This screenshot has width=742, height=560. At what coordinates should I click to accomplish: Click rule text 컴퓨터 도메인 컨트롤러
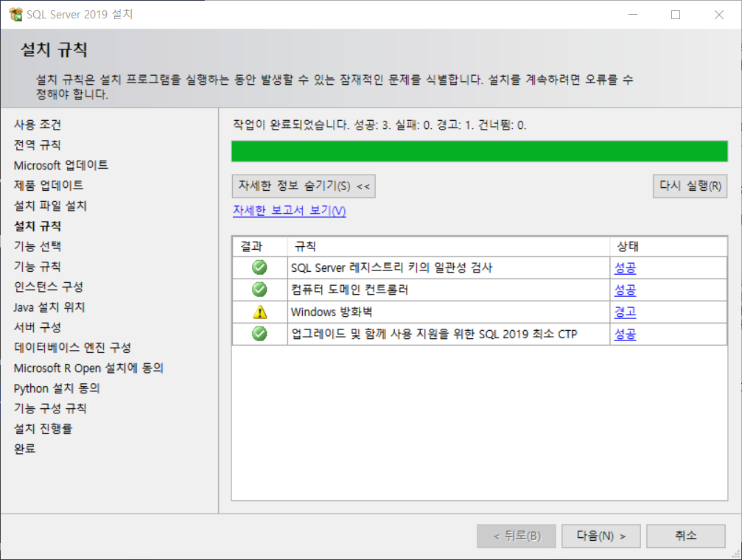[x=349, y=290]
